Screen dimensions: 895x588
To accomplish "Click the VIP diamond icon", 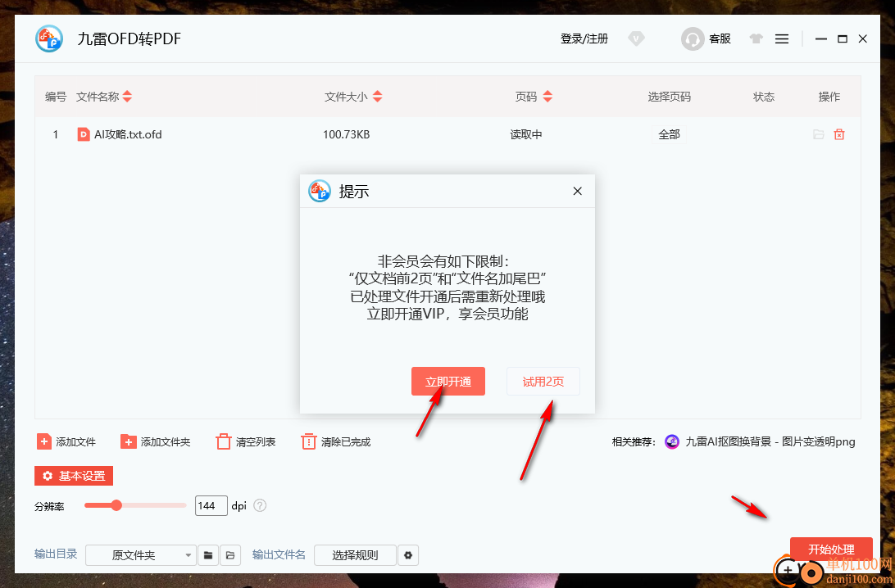I will [x=636, y=38].
